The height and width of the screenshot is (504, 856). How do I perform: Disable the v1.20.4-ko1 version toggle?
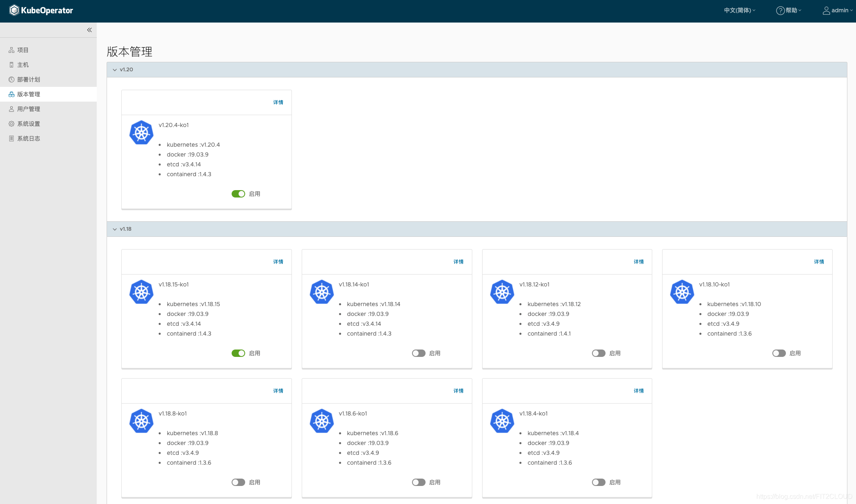pyautogui.click(x=238, y=194)
